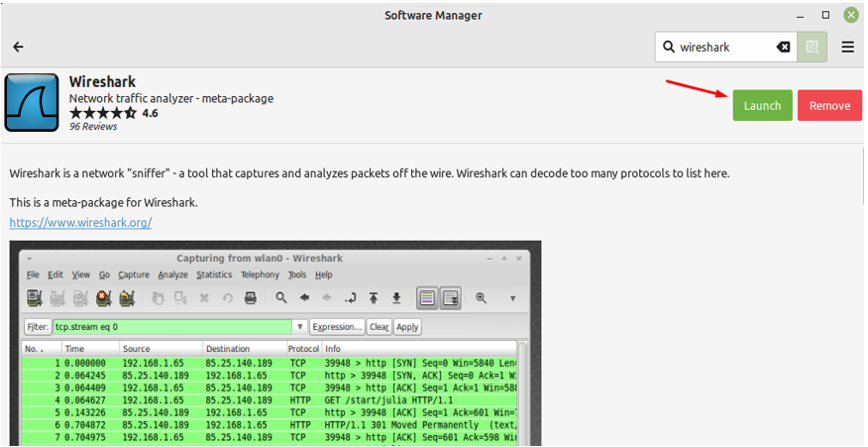Clear the wireshark search text
The width and height of the screenshot is (868, 447).
[x=783, y=48]
